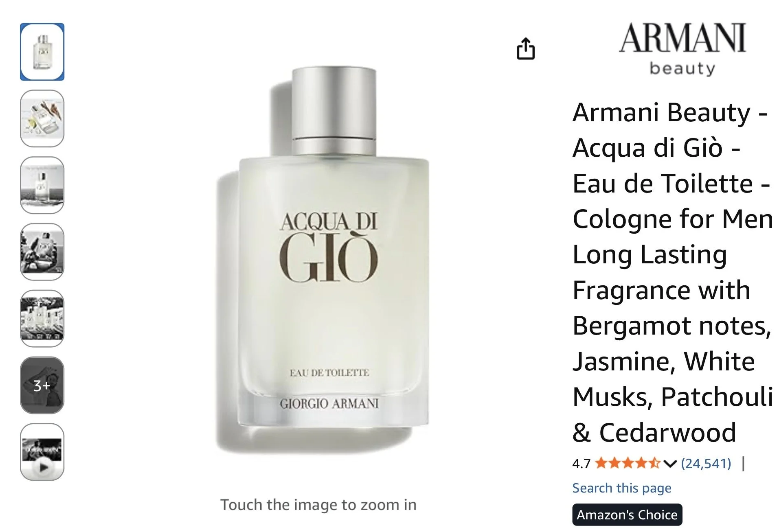Click the Amazon's Choice badge
This screenshot has width=779, height=532.
point(627,514)
